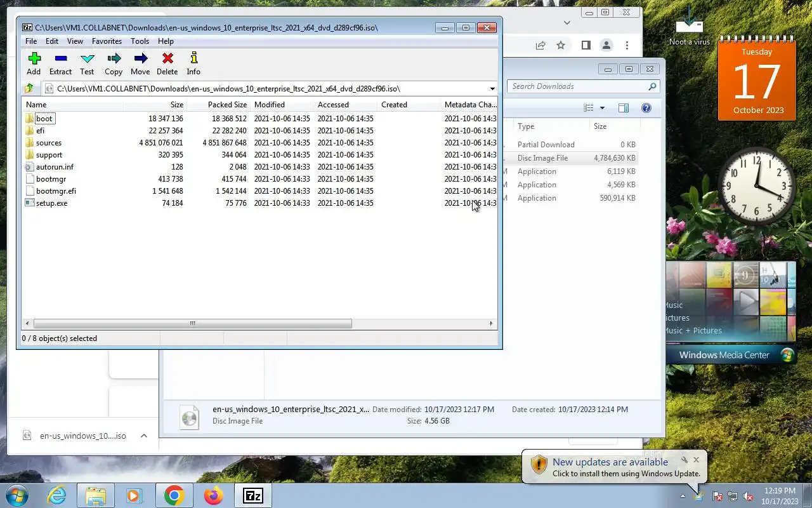Click the Chrome bookmark star icon
Viewport: 812px width, 508px height.
[561, 45]
